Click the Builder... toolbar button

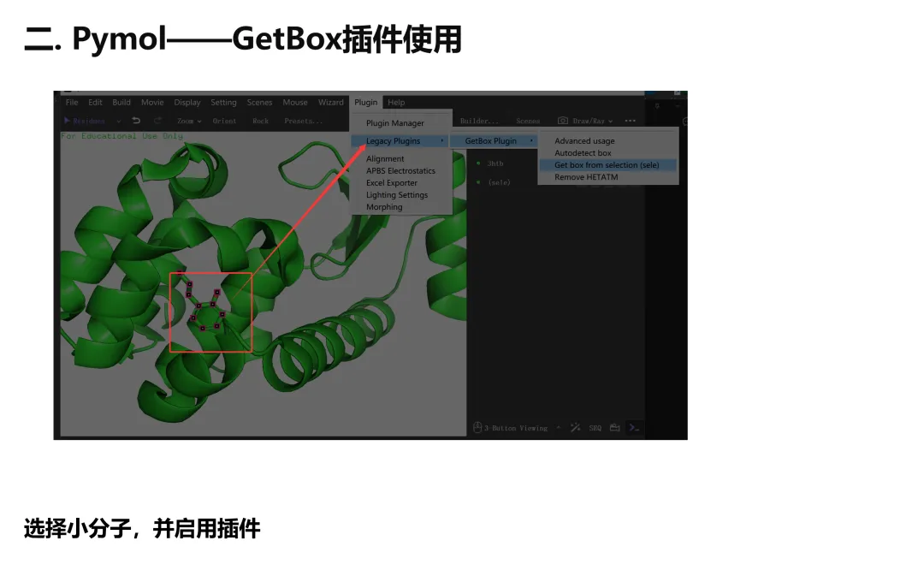click(x=479, y=121)
